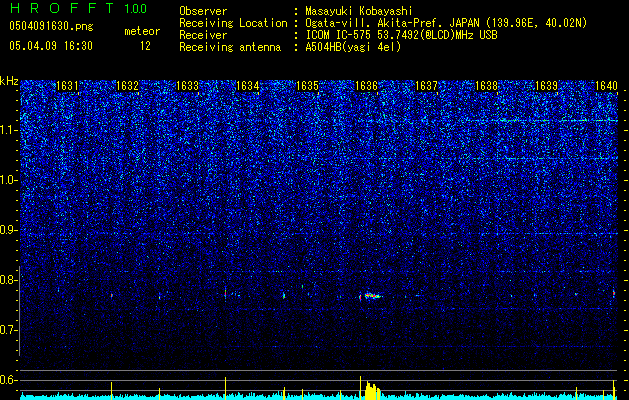Click the 1637 time label

426,86
